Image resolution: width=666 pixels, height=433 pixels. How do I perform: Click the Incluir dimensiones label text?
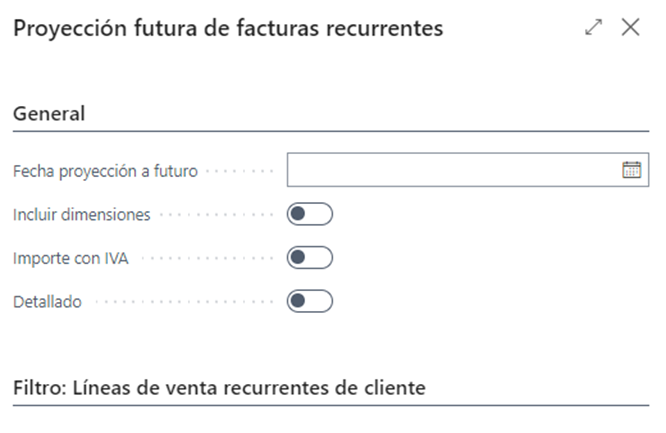[82, 215]
